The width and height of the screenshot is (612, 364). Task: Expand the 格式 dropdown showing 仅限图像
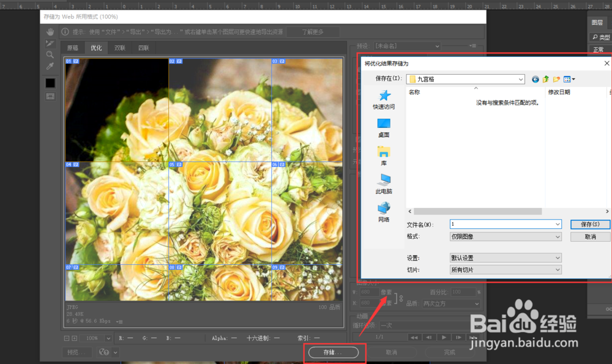click(505, 237)
